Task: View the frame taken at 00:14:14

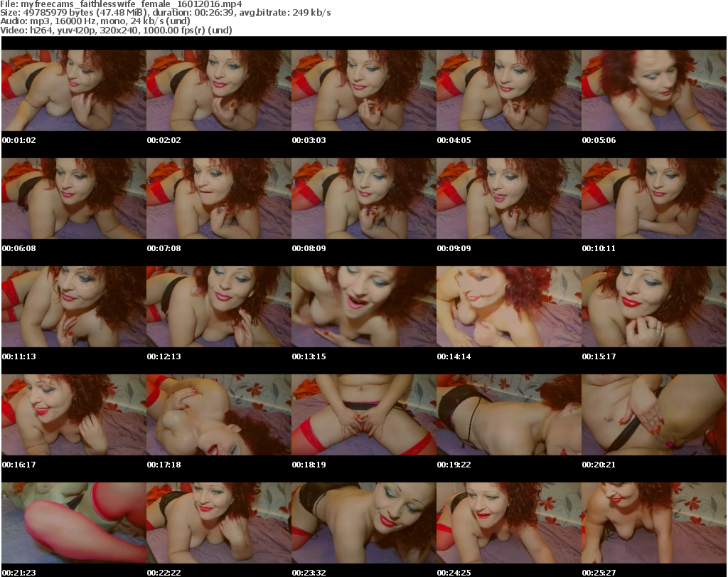Action: tap(509, 307)
